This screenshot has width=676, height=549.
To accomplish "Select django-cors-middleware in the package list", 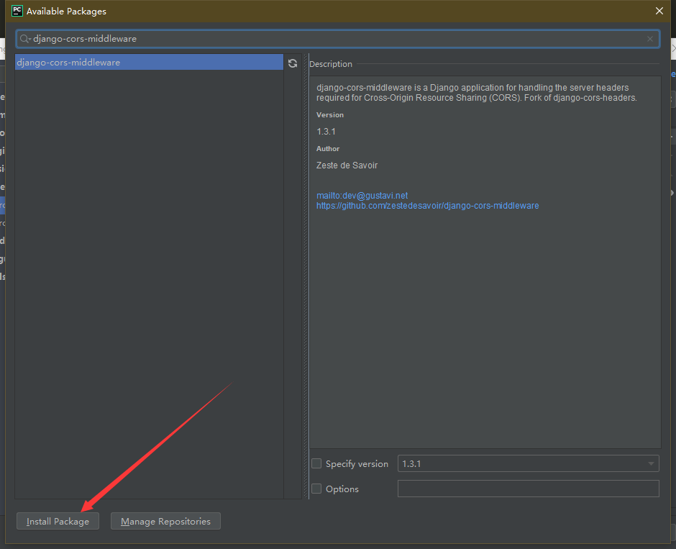I will click(x=149, y=62).
